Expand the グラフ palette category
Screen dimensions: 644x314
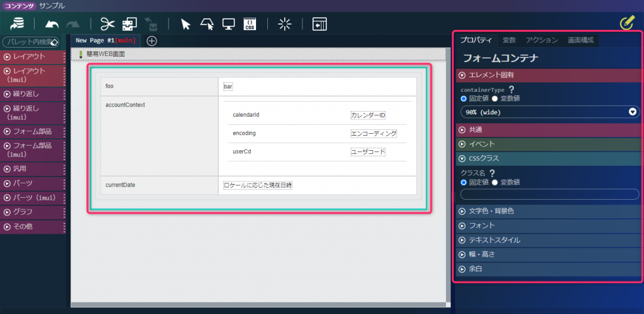(x=33, y=212)
